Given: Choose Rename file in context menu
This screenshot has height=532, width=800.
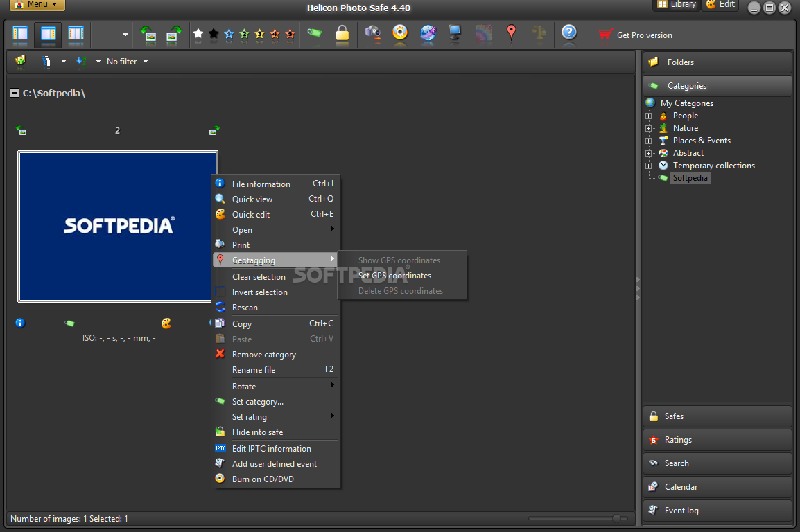Looking at the screenshot, I should [275, 370].
